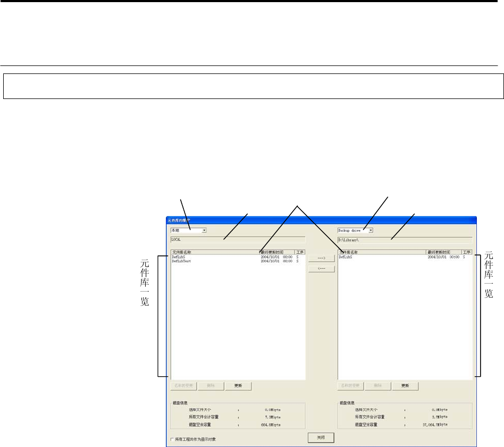Click the 关闭 close button
This screenshot has width=504, height=447.
[321, 437]
